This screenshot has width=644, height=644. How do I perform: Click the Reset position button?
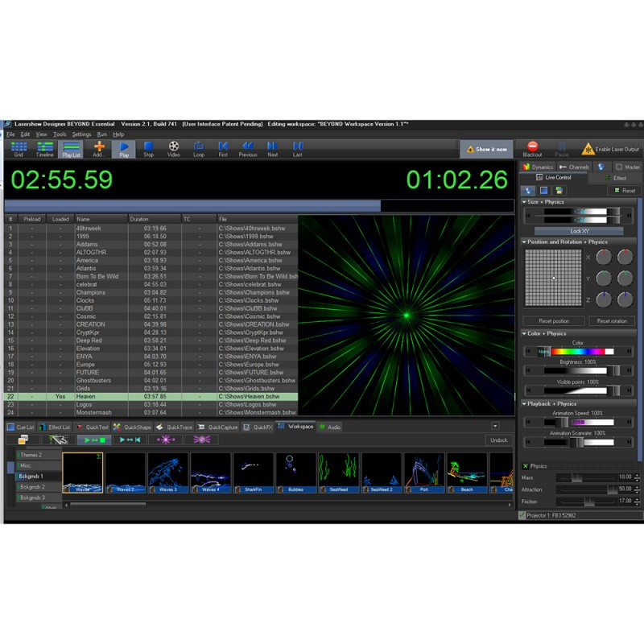click(x=550, y=320)
